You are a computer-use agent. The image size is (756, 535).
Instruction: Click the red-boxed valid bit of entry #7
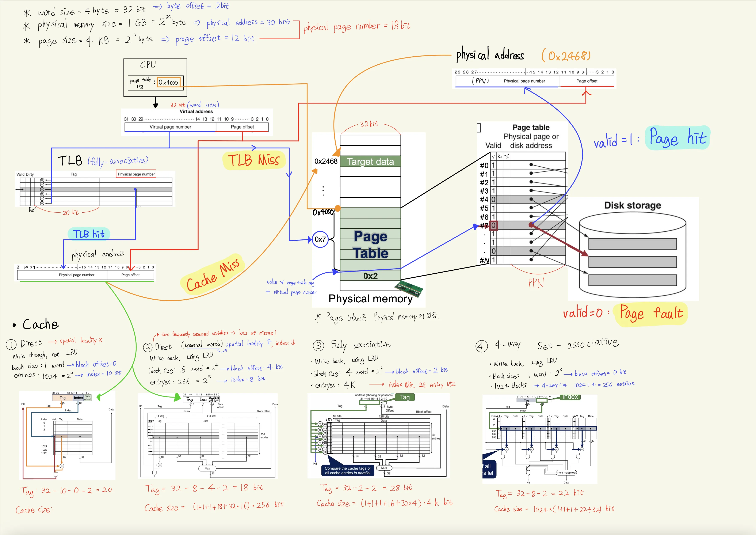pos(493,225)
